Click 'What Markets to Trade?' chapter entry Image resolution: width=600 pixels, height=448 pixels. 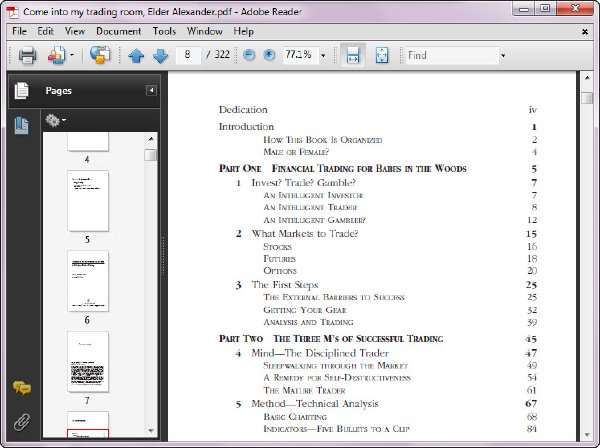click(x=305, y=234)
